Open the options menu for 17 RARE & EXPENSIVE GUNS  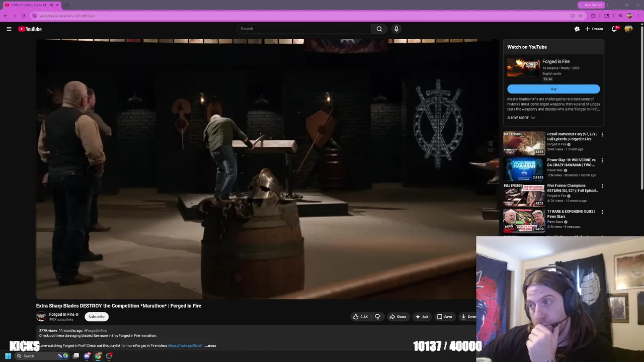pos(602,212)
